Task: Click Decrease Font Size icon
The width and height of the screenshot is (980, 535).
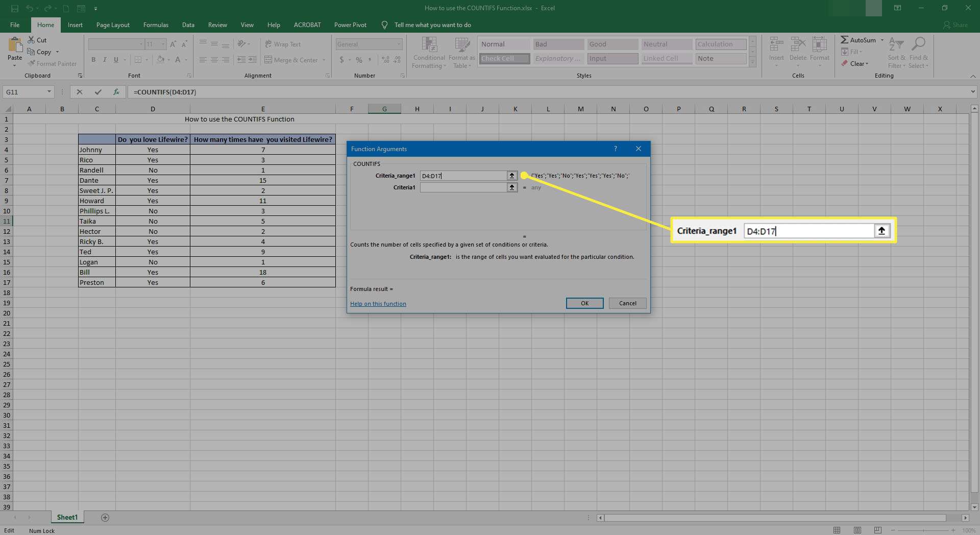Action: pos(184,44)
